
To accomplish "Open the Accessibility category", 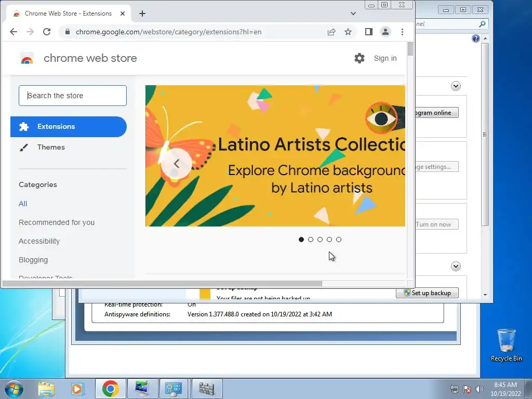I will point(39,241).
